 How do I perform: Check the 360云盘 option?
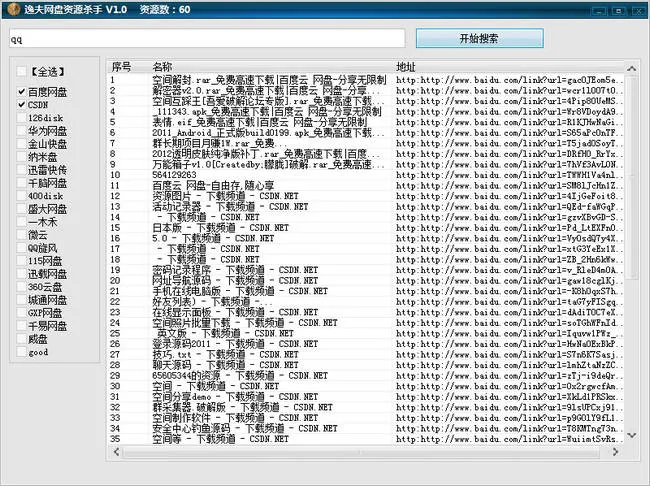(x=22, y=287)
